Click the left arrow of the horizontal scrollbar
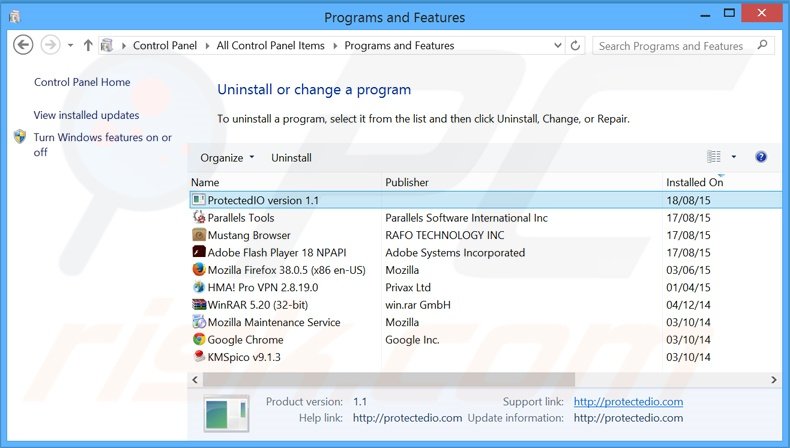The height and width of the screenshot is (448, 790). pos(195,379)
